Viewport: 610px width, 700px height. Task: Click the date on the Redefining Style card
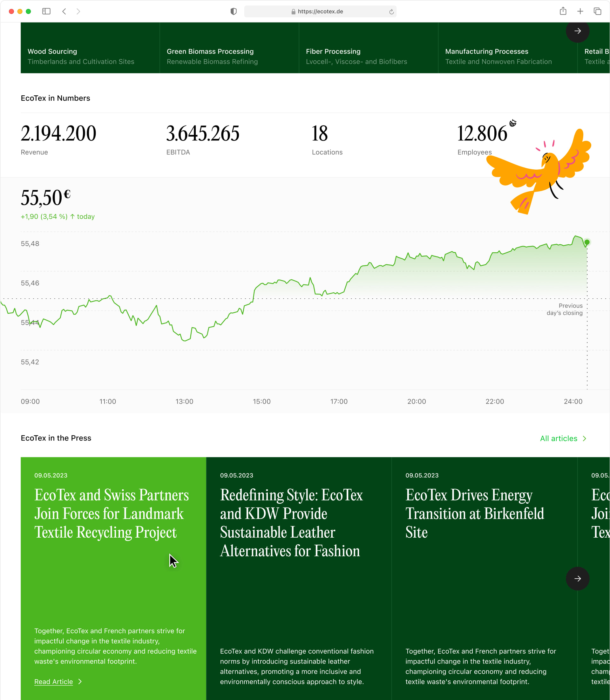click(237, 475)
